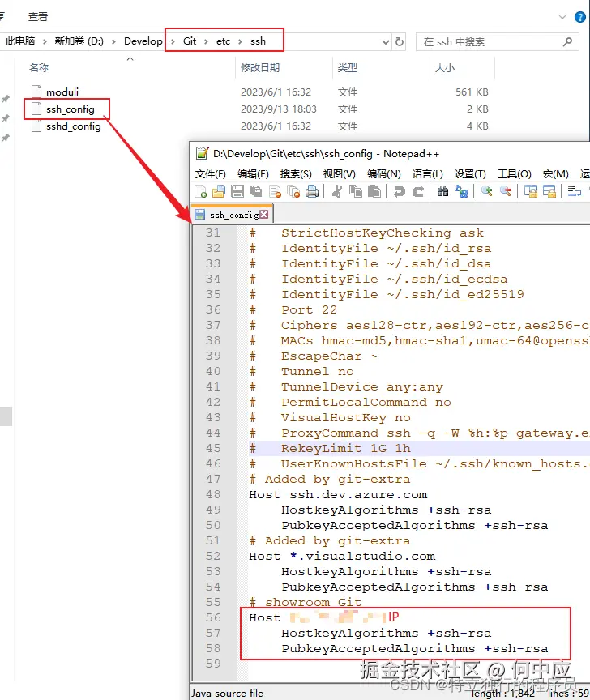590x700 pixels.
Task: Click the 新加卷 (D:) breadcrumb segment
Action: [x=79, y=41]
